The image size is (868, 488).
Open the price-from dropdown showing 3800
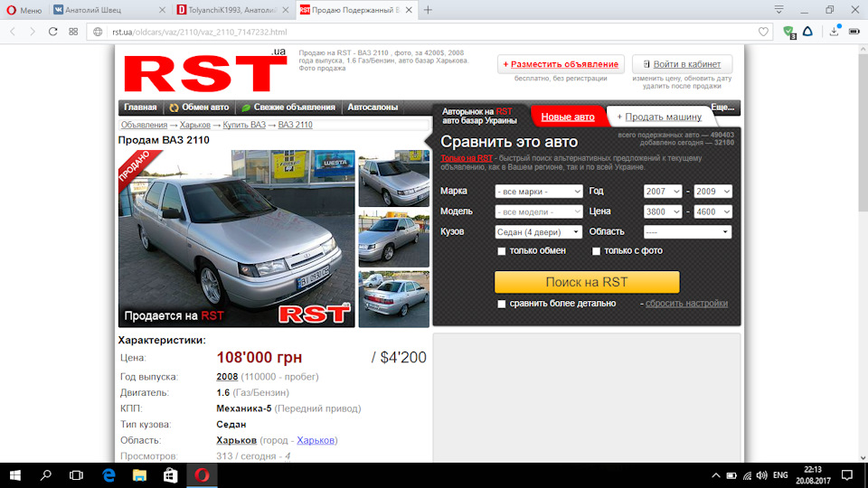tap(663, 211)
